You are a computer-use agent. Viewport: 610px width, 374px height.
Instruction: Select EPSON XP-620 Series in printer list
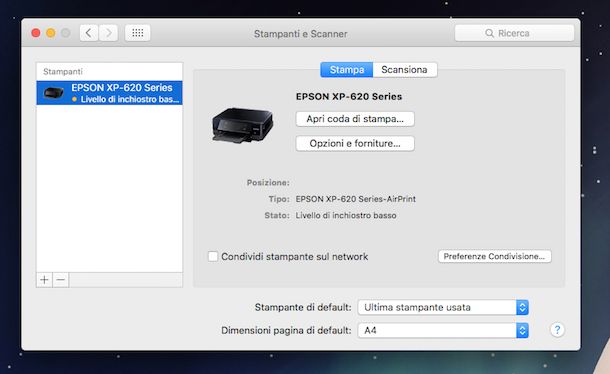(x=109, y=93)
